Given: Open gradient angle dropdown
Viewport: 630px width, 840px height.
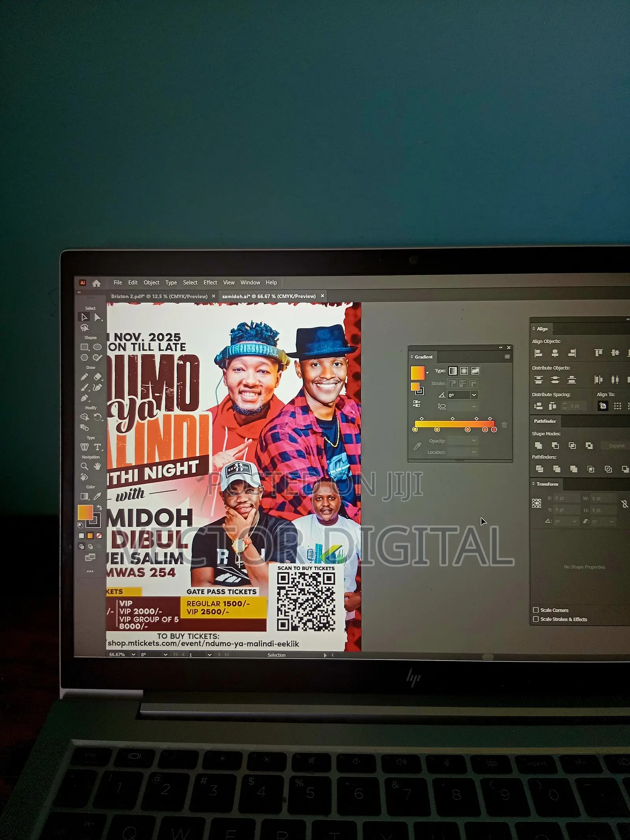Looking at the screenshot, I should [x=474, y=395].
